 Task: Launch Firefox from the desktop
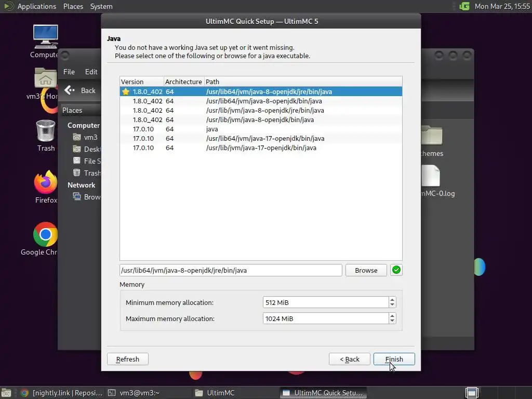(46, 182)
